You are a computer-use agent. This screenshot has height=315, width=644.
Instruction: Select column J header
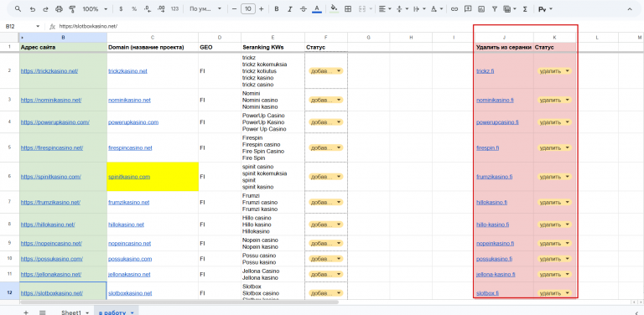pos(503,38)
